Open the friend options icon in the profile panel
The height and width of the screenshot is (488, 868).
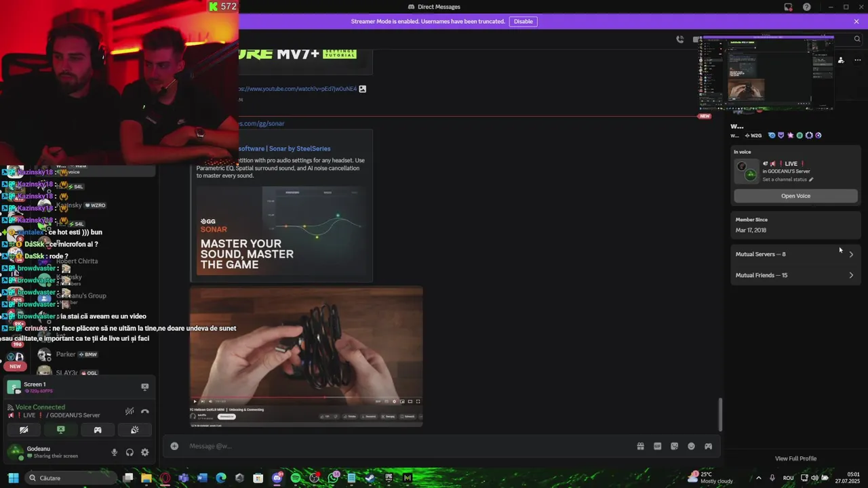841,60
